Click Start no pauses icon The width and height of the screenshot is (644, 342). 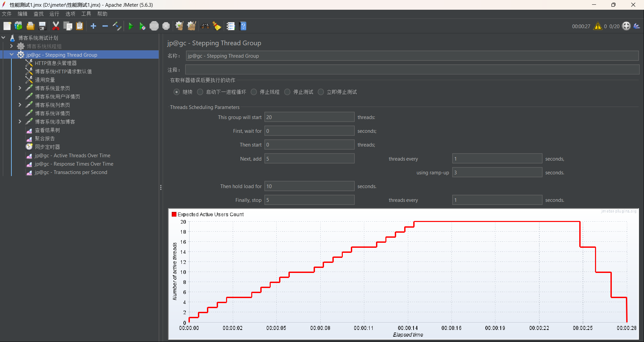click(142, 26)
